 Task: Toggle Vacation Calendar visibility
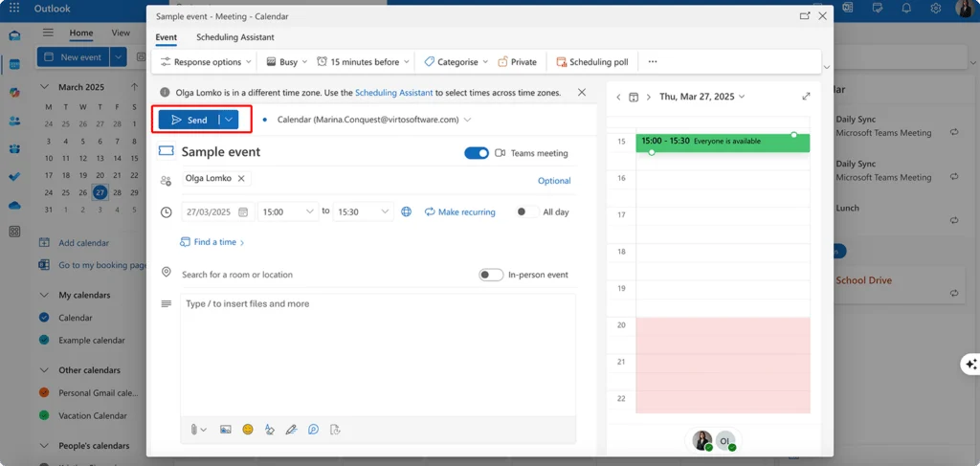coord(44,414)
